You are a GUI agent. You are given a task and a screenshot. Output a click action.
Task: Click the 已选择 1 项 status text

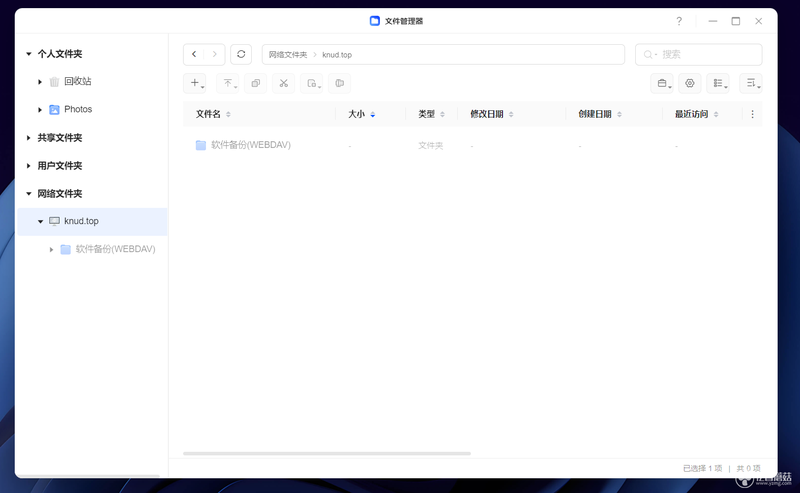click(x=703, y=468)
